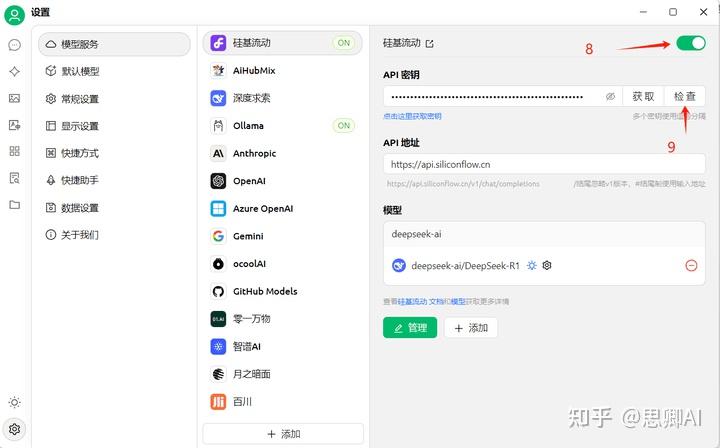
Task: Click the DeepSeek-R1 model logo icon
Action: point(399,265)
